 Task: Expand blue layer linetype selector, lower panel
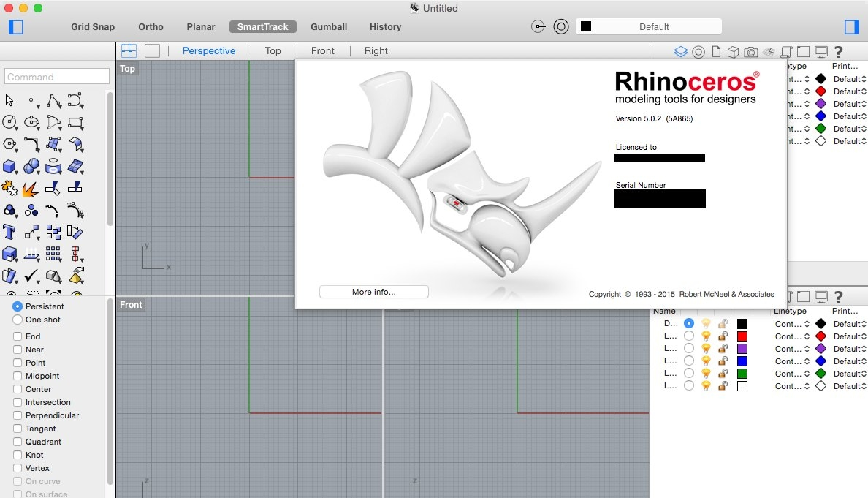point(792,361)
